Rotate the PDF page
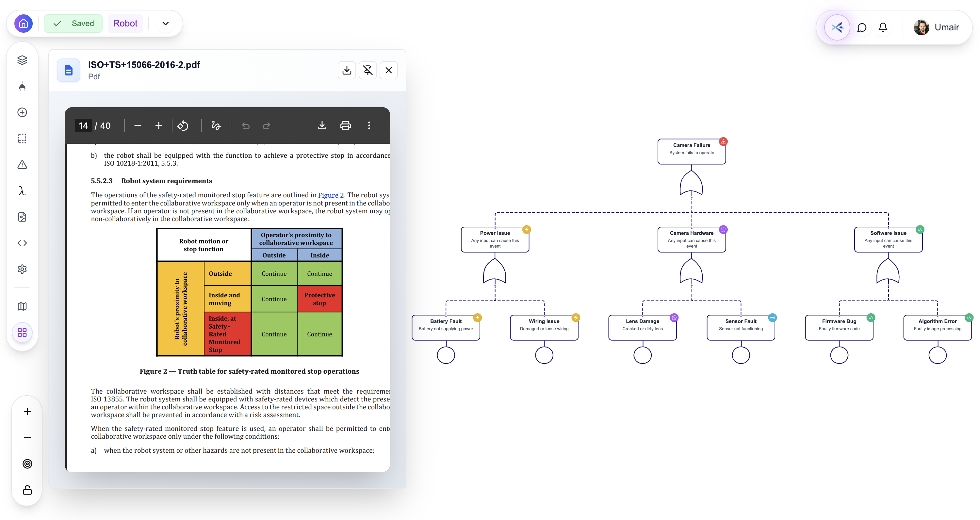The image size is (980, 520). (x=183, y=125)
